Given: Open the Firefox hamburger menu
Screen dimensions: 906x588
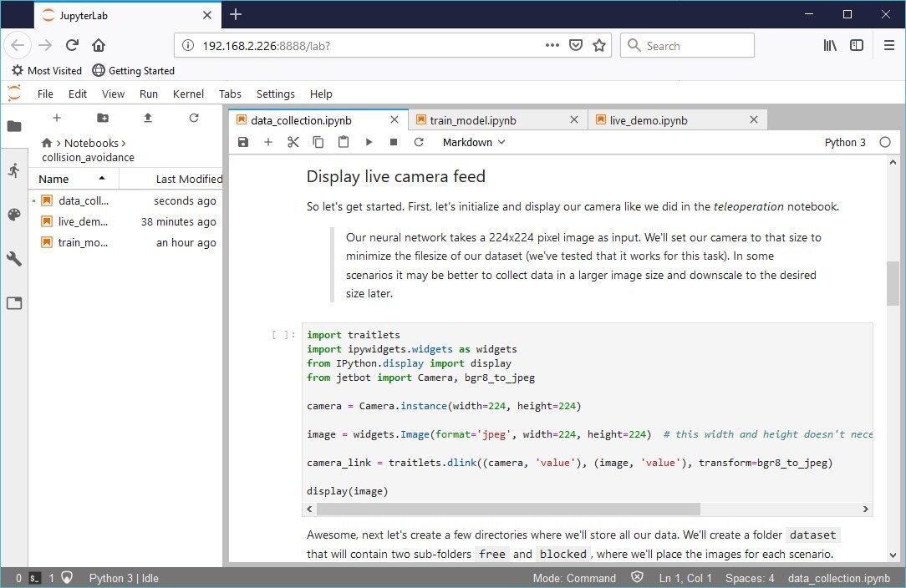Looking at the screenshot, I should coord(888,46).
